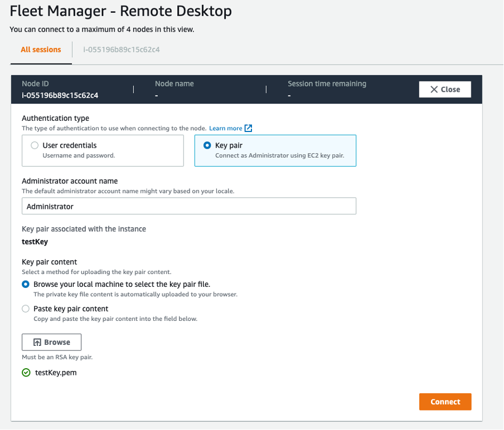The image size is (504, 430).
Task: Click the testKey key pair name
Action: coord(35,242)
